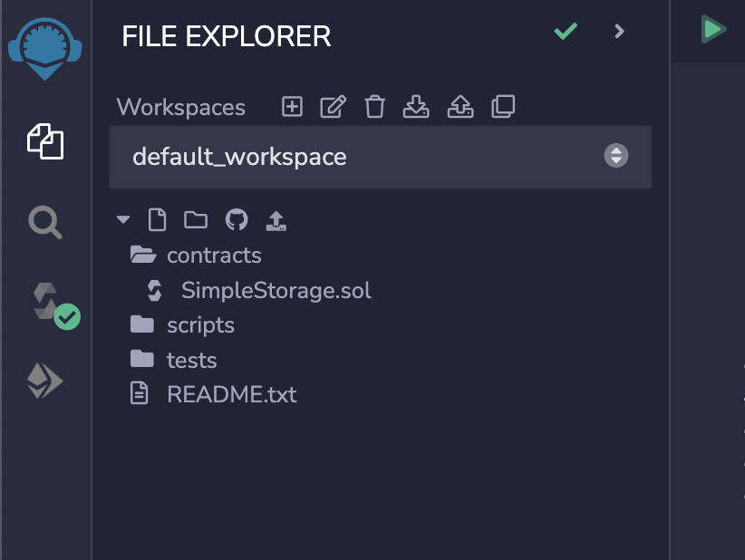Run script with green play button
This screenshot has height=560, width=745.
click(x=713, y=29)
